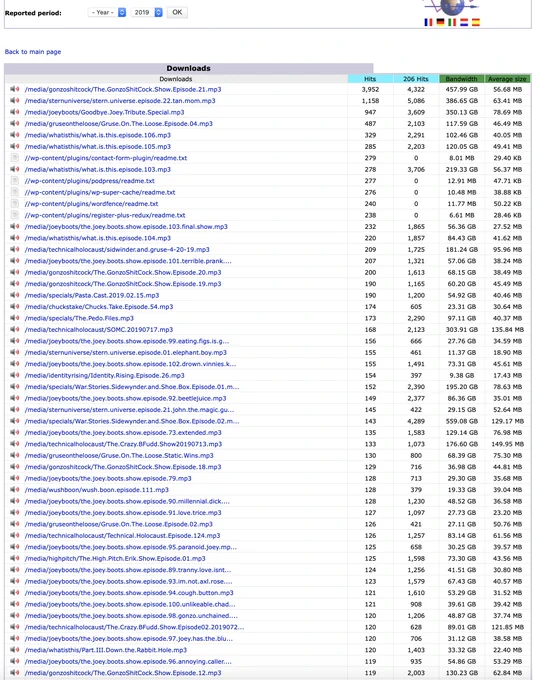Click audio icon for GonzoShitCock Episode 21

(x=15, y=89)
